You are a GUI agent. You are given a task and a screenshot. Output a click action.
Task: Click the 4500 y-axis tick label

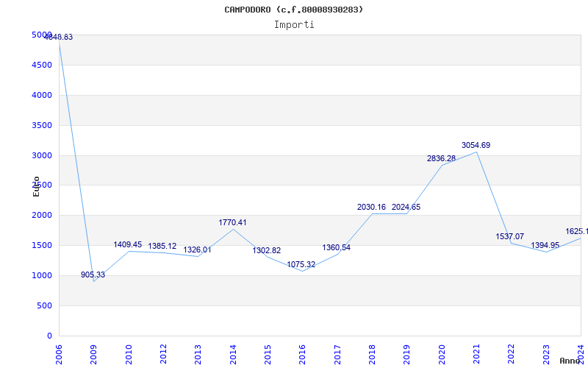coord(42,65)
